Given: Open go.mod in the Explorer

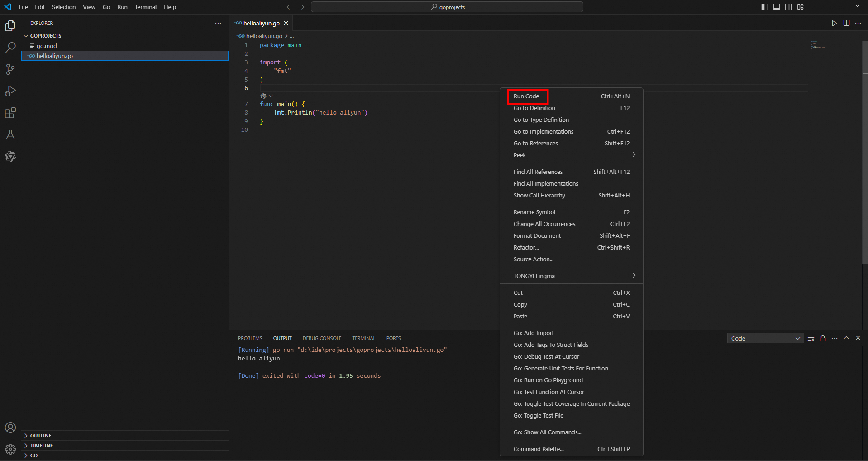Looking at the screenshot, I should pos(125,46).
